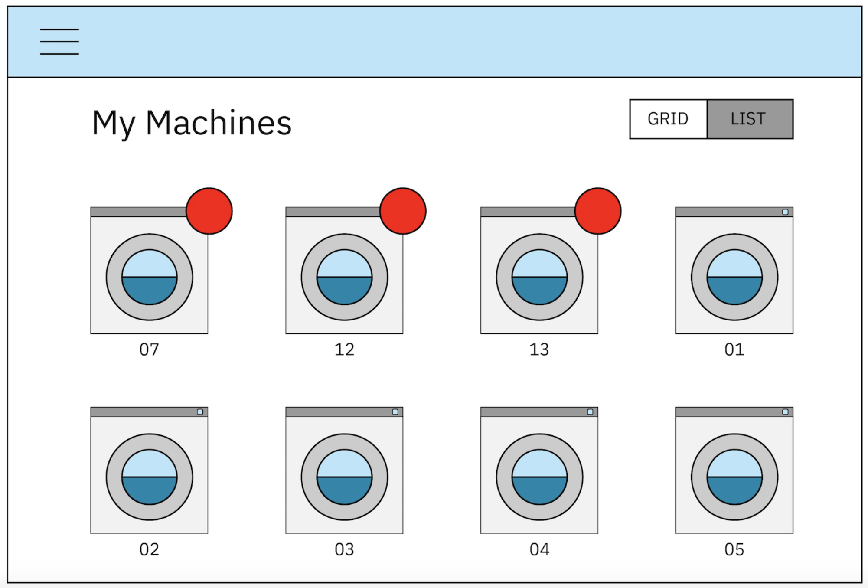Click red alert badge on machine 07
The height and width of the screenshot is (588, 868).
[209, 211]
